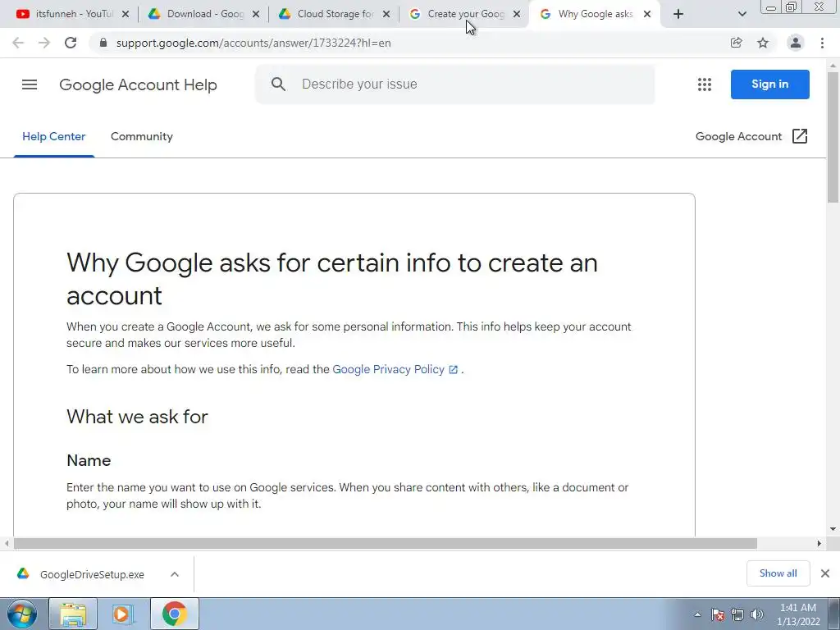View site security lock info
The height and width of the screenshot is (630, 840).
[x=103, y=43]
